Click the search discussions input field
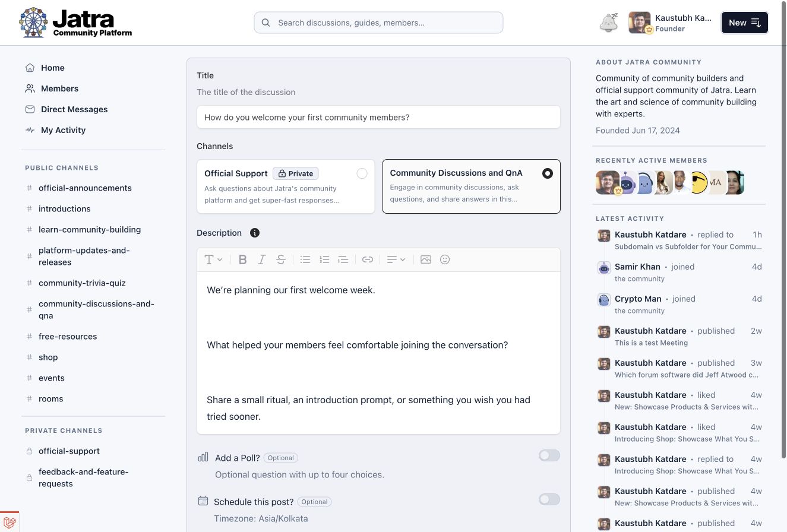 click(378, 23)
